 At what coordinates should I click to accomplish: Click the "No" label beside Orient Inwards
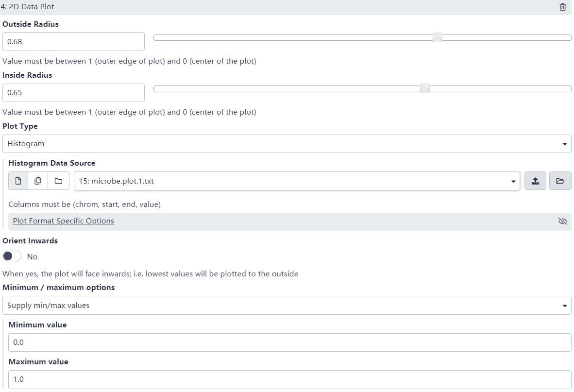coord(33,256)
